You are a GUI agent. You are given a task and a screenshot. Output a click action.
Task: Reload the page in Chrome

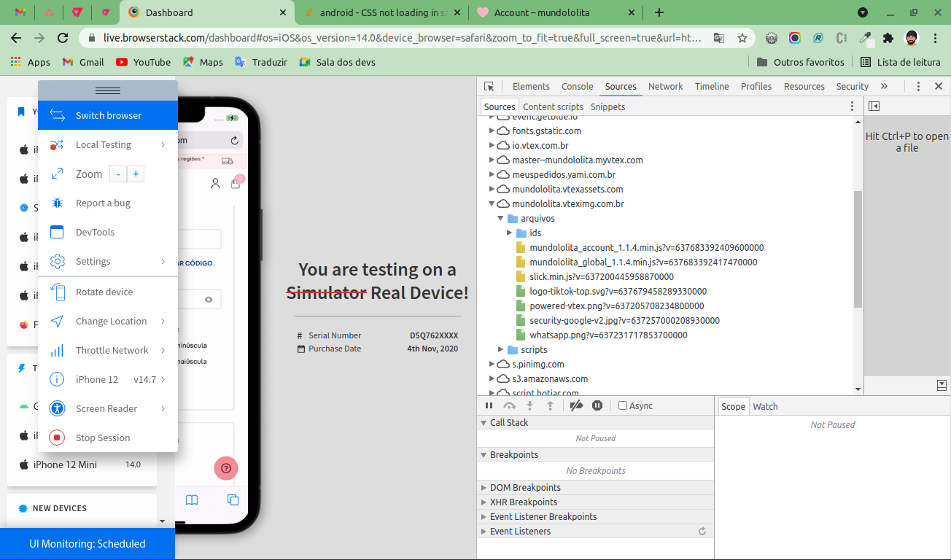click(63, 38)
